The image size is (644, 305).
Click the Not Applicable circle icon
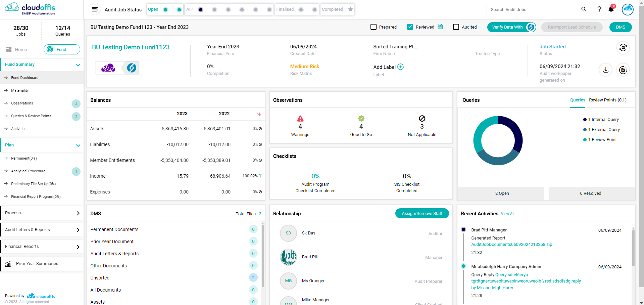coord(422,119)
